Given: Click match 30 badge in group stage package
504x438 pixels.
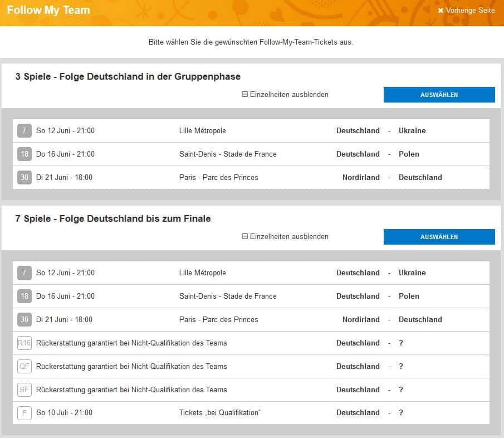Looking at the screenshot, I should coord(24,178).
